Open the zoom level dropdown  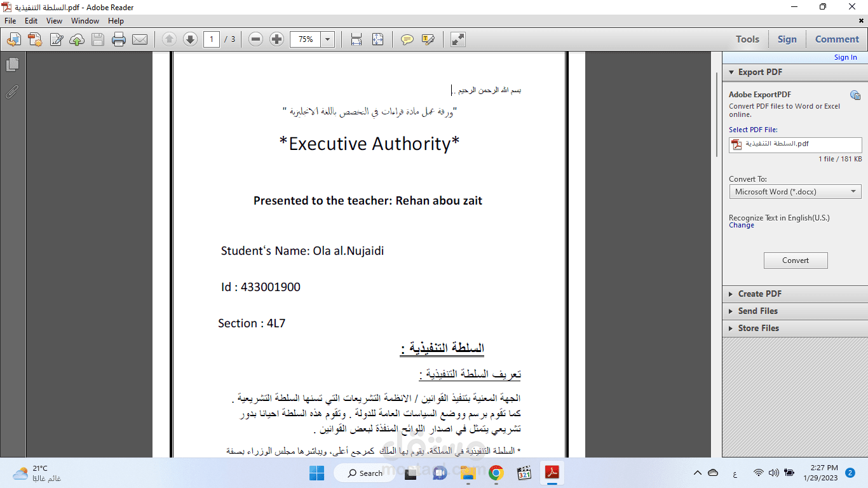[x=328, y=39]
